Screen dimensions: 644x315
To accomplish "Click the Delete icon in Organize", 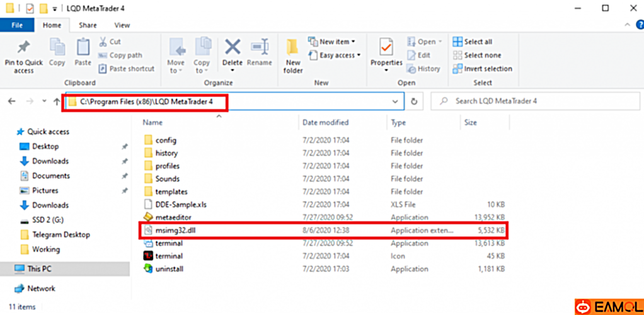I will coord(233,47).
